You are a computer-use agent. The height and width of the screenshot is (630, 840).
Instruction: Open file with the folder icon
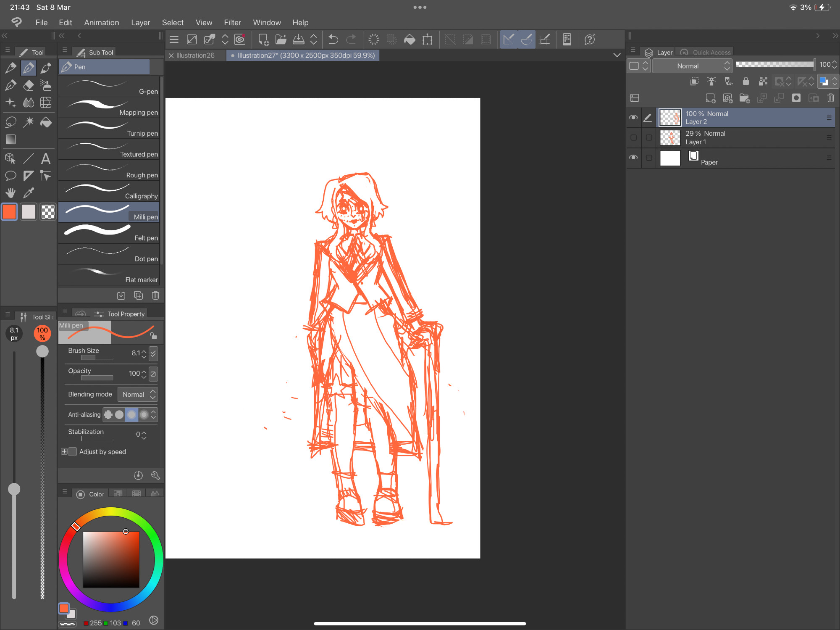(x=281, y=40)
